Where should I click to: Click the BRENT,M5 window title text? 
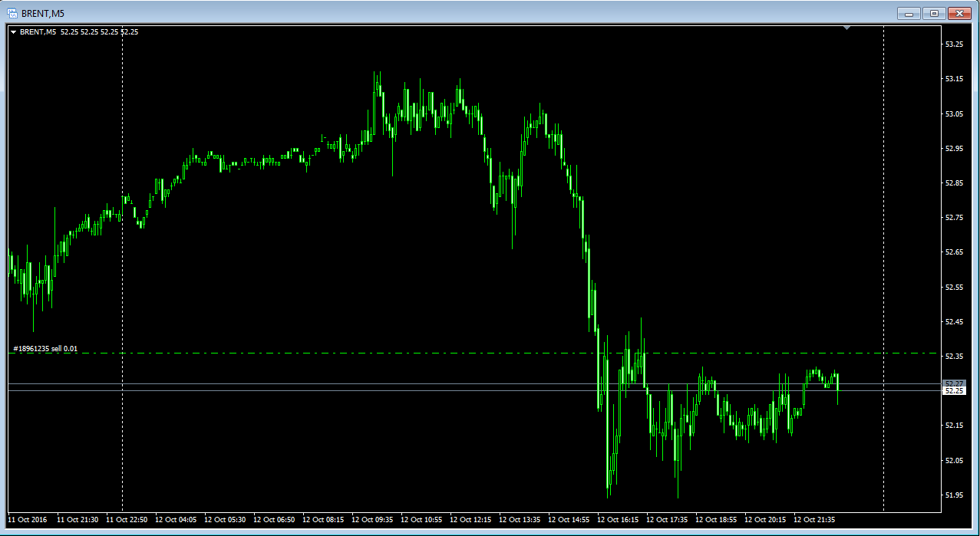tap(45, 13)
